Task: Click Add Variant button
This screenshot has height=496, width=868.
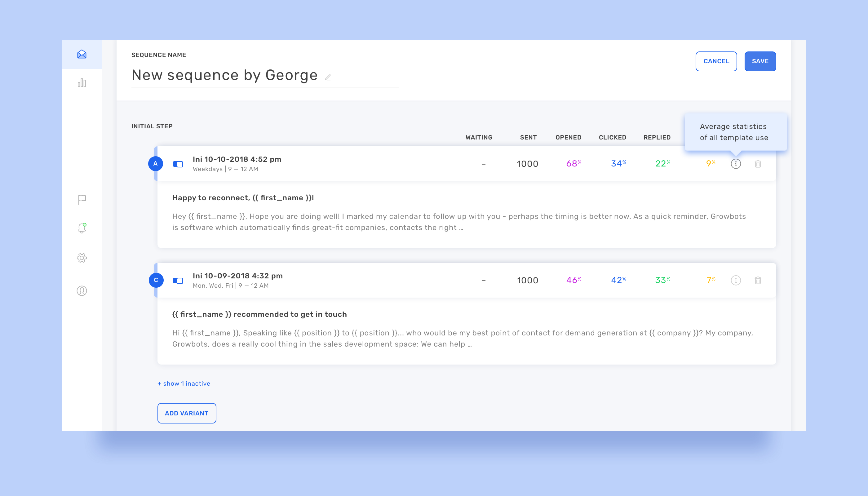Action: [x=187, y=413]
